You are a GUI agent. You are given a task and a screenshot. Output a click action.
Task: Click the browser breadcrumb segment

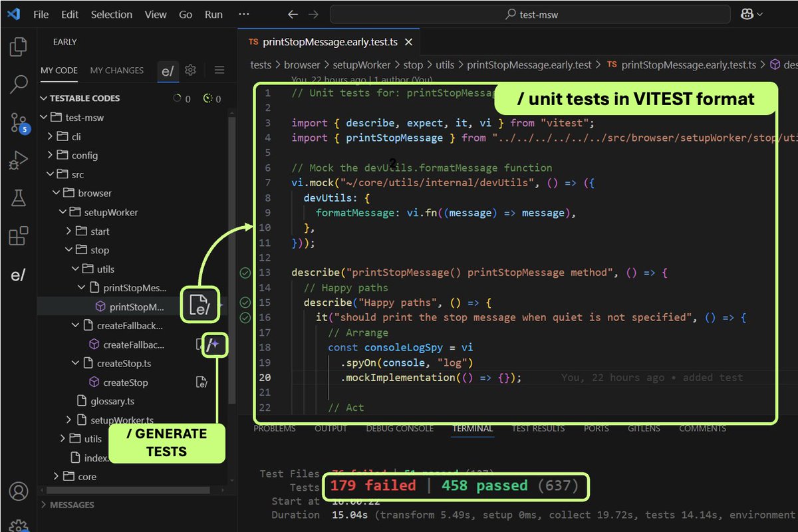[x=301, y=65]
